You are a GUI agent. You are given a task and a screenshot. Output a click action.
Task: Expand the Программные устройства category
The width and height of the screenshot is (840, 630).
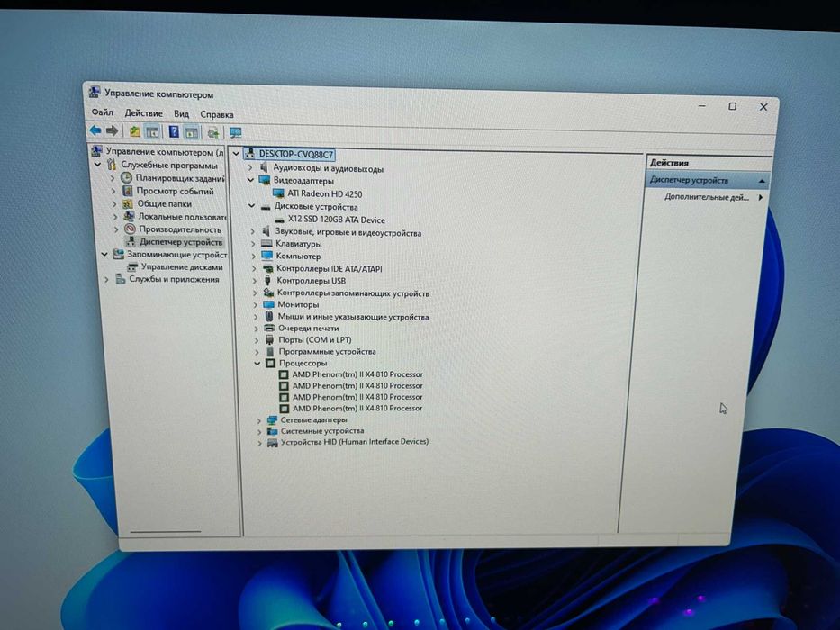point(257,351)
